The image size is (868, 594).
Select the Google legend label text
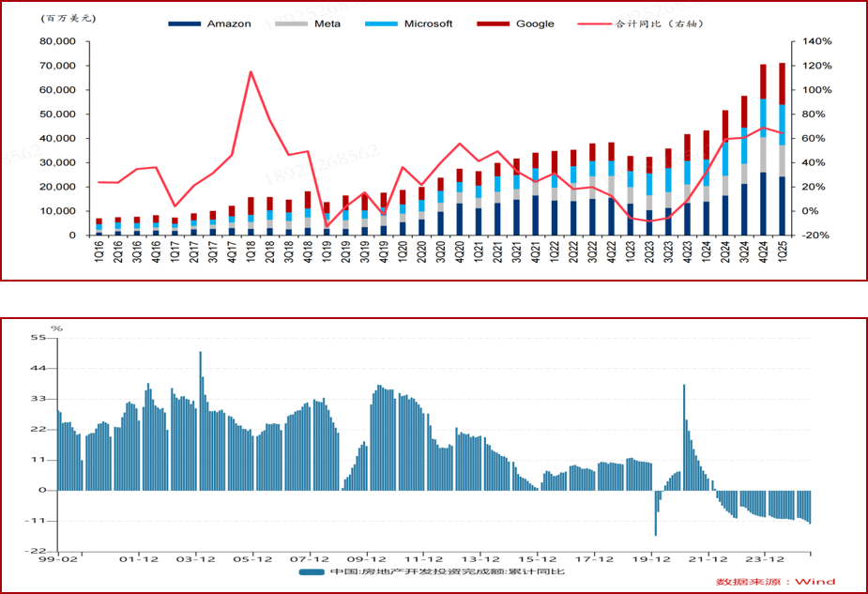(x=535, y=23)
